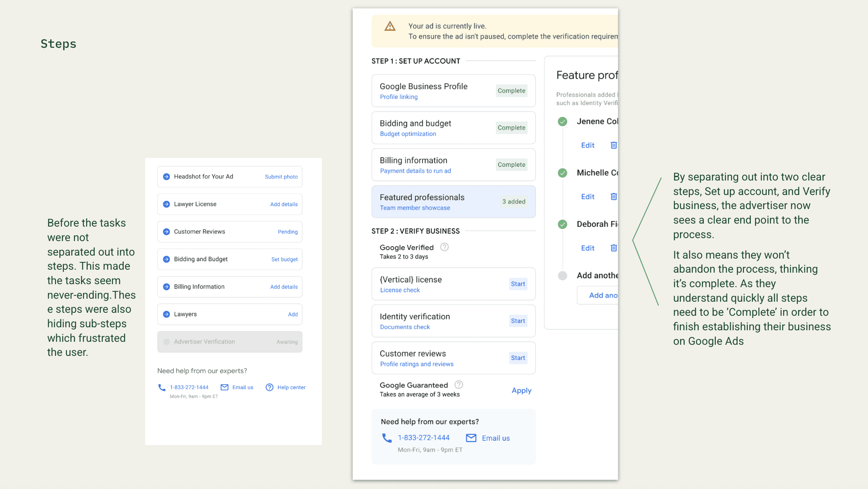The height and width of the screenshot is (489, 868).
Task: Click Apply for Google Guaranteed
Action: pos(521,390)
